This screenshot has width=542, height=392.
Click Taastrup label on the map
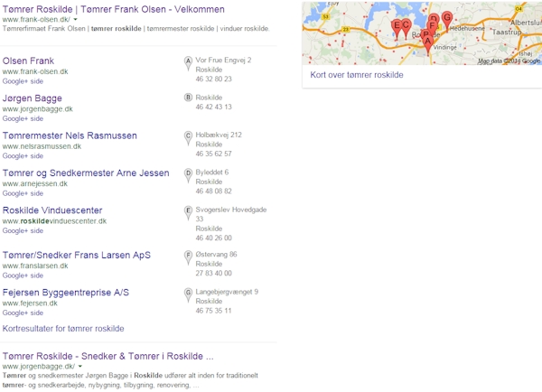pyautogui.click(x=507, y=33)
